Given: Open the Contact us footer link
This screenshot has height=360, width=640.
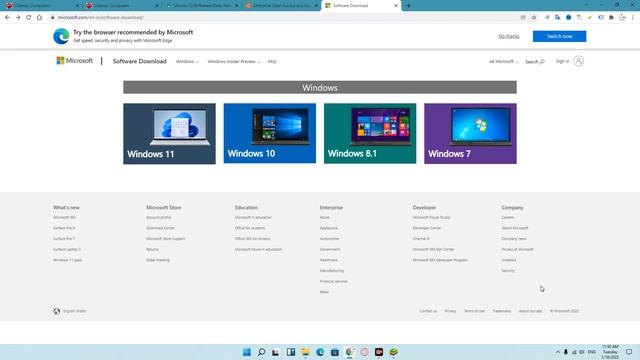Looking at the screenshot, I should point(428,311).
